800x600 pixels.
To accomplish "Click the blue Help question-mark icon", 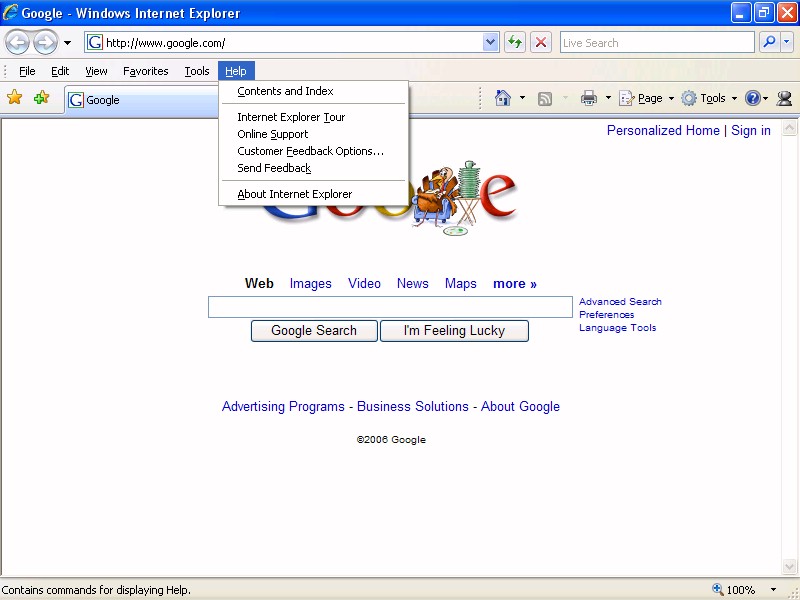I will click(x=753, y=98).
